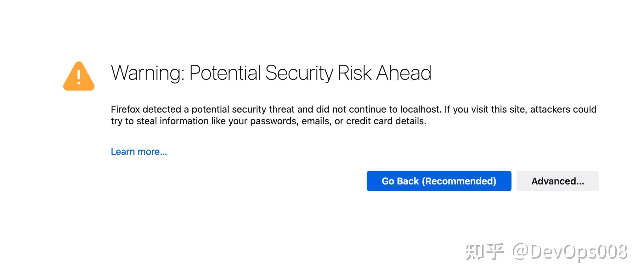Click the word "Ahead" in the heading
Screen dimensions: 644x280
coord(404,73)
